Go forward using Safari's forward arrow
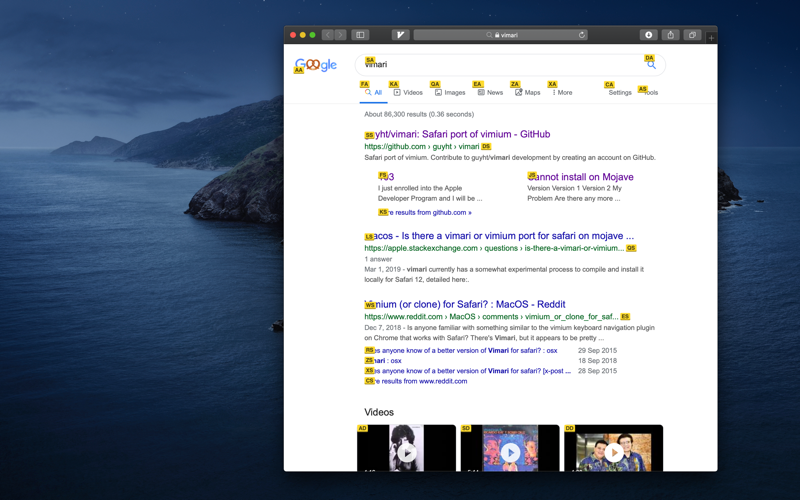Viewport: 800px width, 500px height. click(340, 35)
